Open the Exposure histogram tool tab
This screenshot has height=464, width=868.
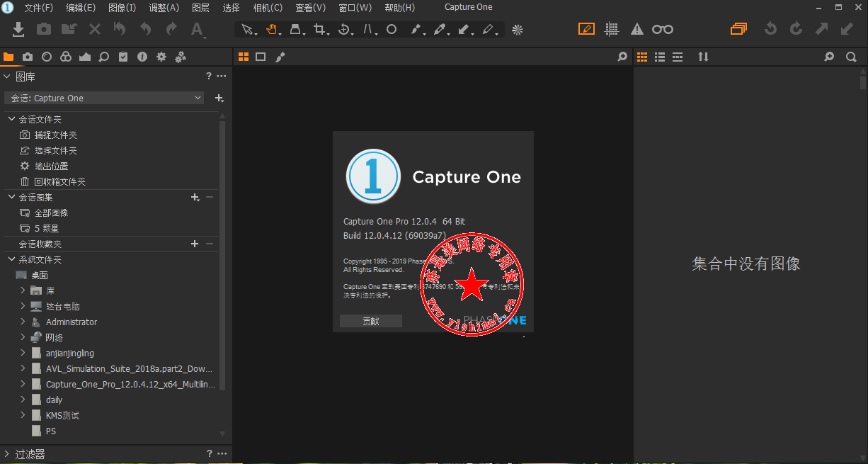(85, 57)
